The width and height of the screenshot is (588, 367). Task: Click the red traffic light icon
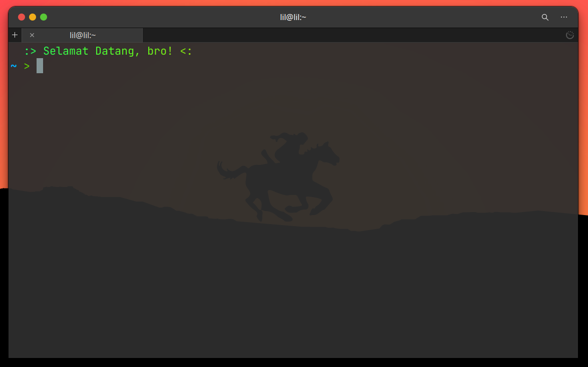coord(21,17)
